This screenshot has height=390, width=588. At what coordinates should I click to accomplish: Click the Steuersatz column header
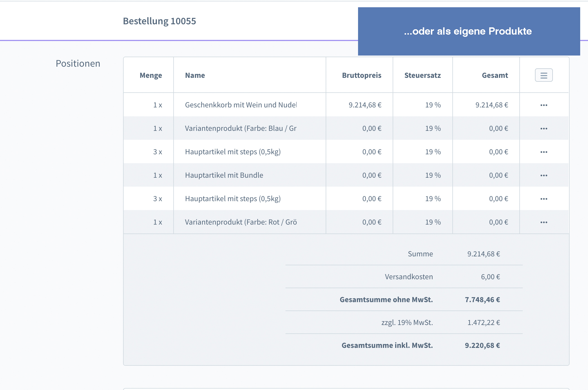(x=423, y=75)
